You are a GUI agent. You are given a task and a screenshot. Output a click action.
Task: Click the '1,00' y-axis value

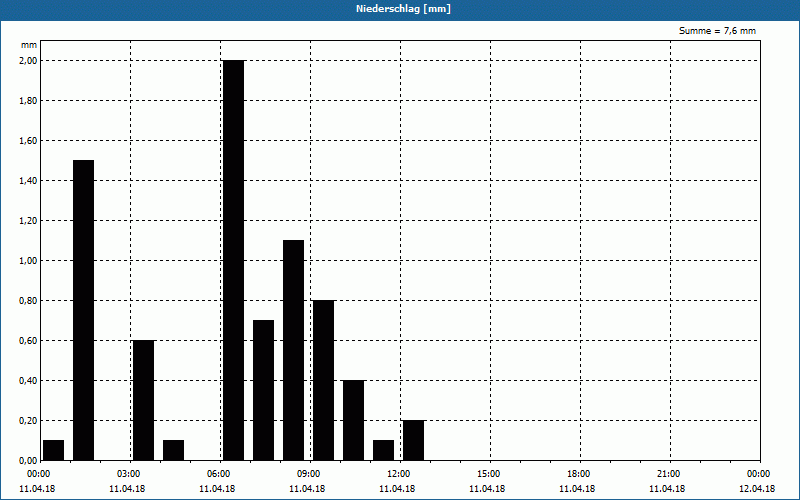(x=29, y=261)
